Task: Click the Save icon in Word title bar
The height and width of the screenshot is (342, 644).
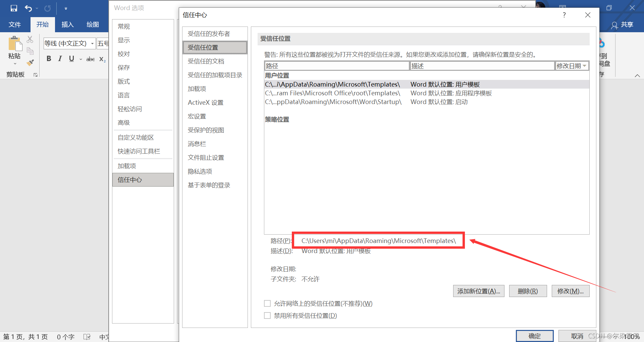Action: click(14, 8)
